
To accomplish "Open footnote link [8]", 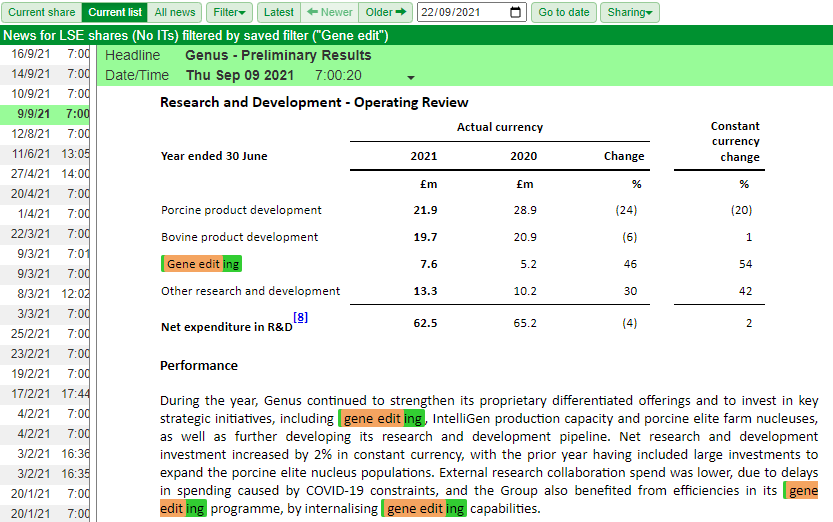I will pyautogui.click(x=300, y=317).
